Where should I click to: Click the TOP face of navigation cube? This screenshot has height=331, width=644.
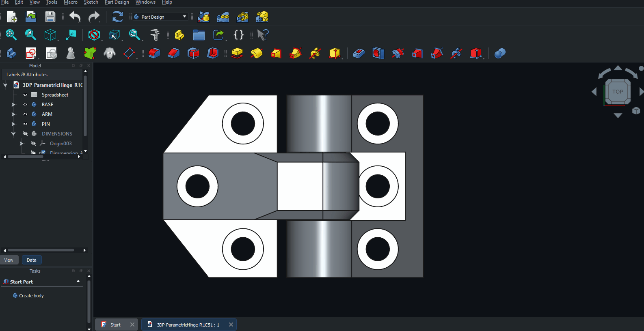tap(618, 92)
